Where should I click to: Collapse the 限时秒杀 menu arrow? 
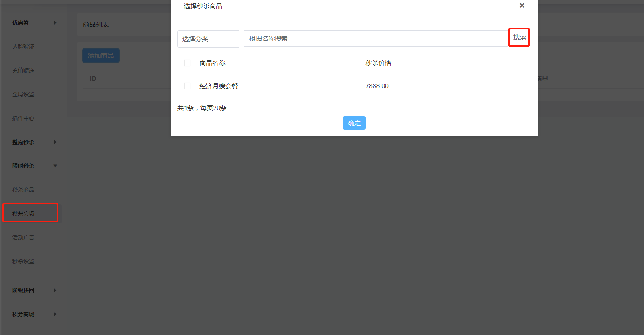point(55,166)
